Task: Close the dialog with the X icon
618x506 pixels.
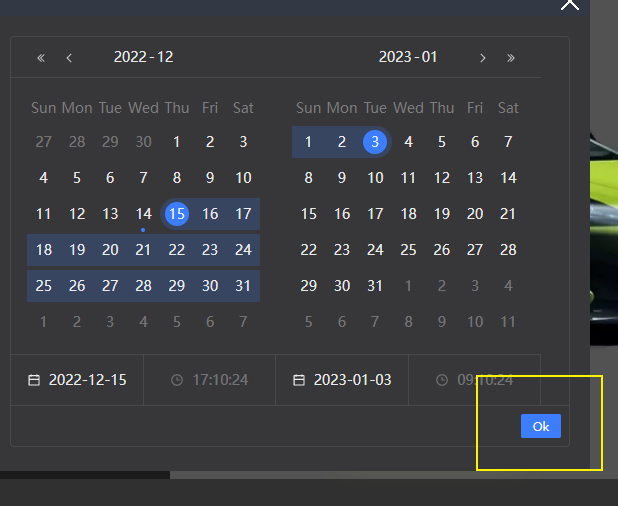Action: point(570,5)
